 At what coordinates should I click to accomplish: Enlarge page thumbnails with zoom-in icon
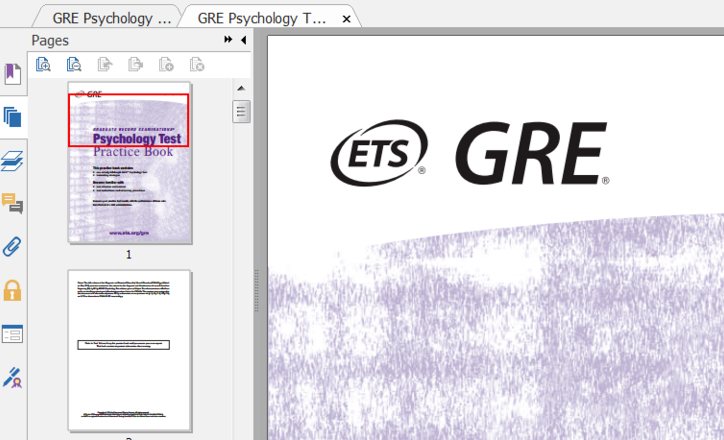(x=43, y=65)
